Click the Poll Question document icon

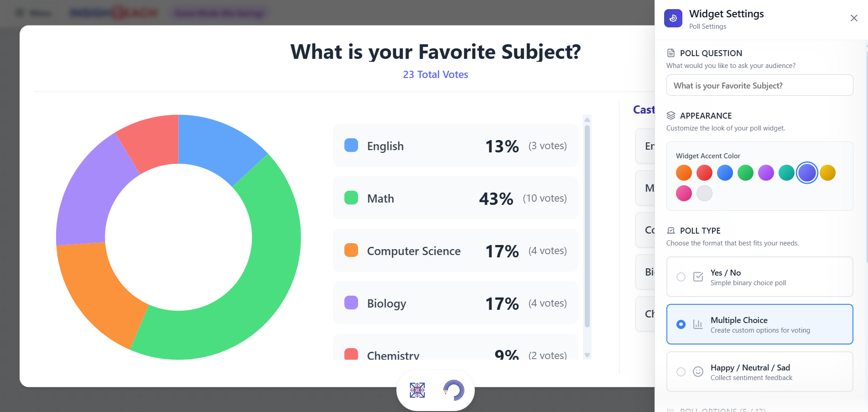coord(671,53)
